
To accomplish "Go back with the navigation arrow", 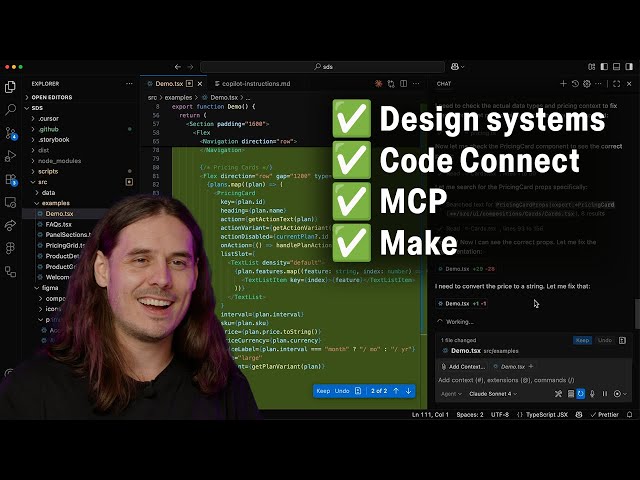I will [178, 67].
